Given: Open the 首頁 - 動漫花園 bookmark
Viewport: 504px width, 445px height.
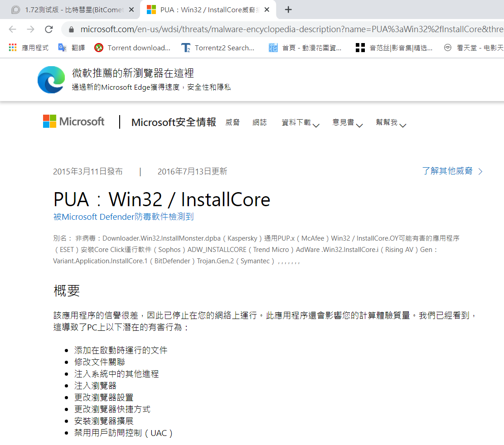Looking at the screenshot, I should click(305, 48).
